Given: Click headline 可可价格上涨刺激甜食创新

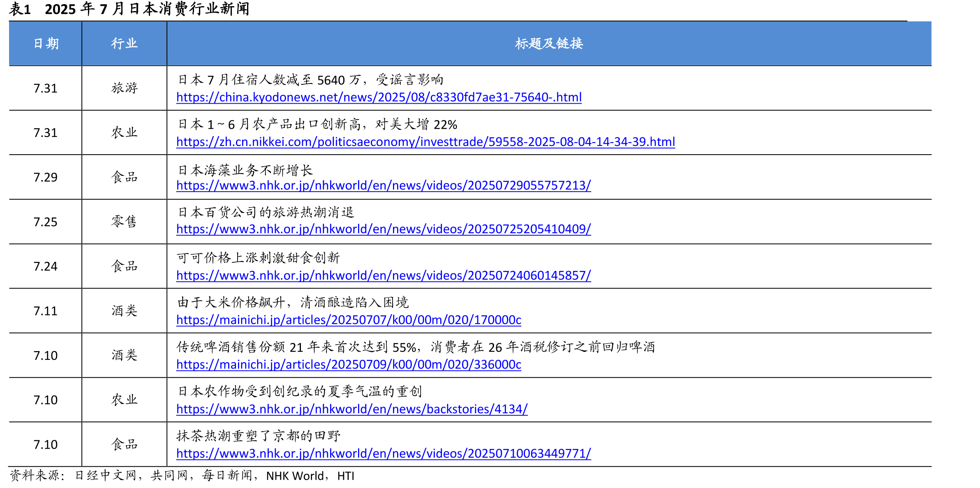Looking at the screenshot, I should [259, 258].
